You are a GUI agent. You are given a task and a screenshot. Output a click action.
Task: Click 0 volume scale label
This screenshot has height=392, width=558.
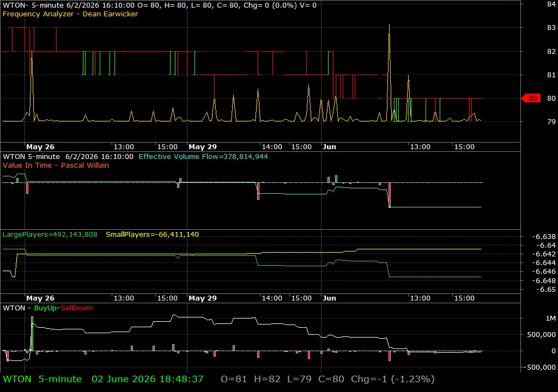click(x=554, y=351)
